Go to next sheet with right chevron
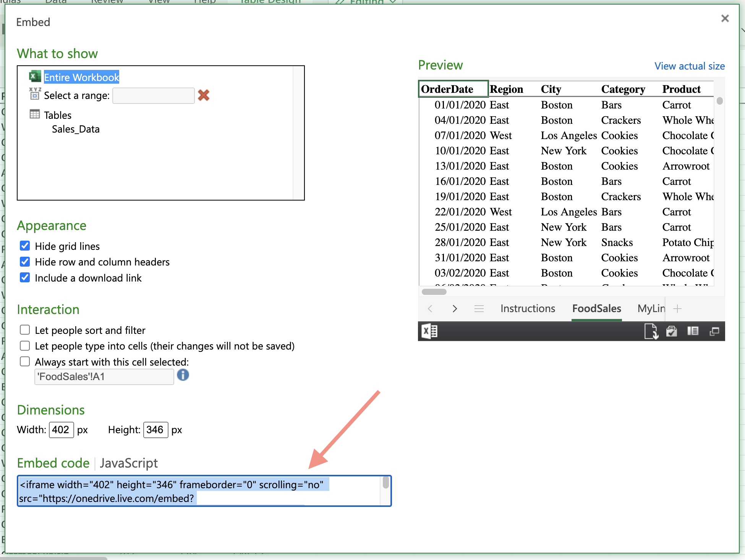 pyautogui.click(x=455, y=309)
